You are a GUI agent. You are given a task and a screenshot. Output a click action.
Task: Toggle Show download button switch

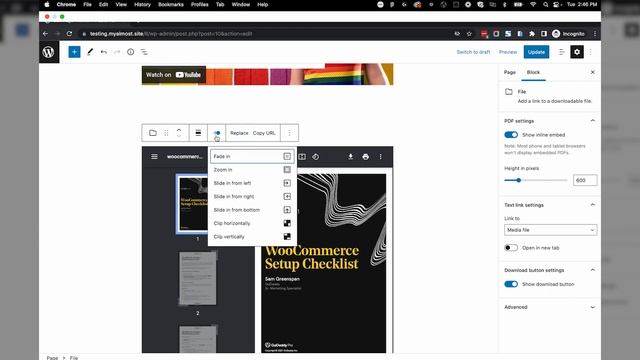(511, 284)
